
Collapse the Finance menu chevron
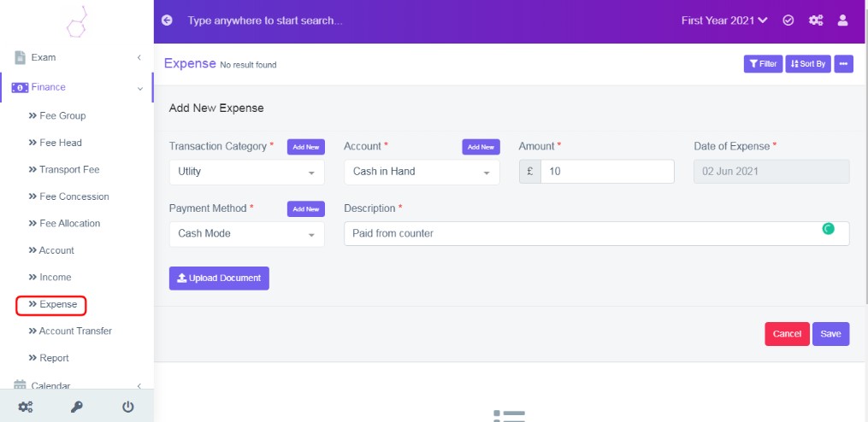[140, 88]
